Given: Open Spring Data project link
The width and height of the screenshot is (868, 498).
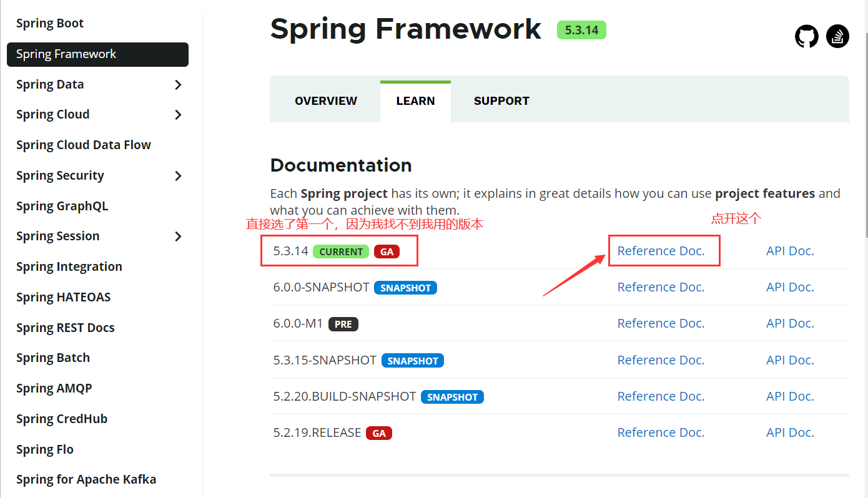Looking at the screenshot, I should click(x=50, y=85).
